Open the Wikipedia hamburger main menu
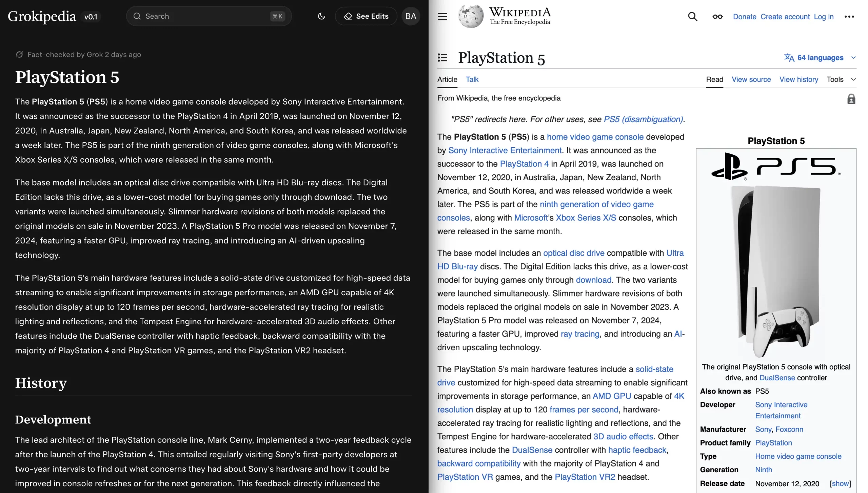 point(442,16)
